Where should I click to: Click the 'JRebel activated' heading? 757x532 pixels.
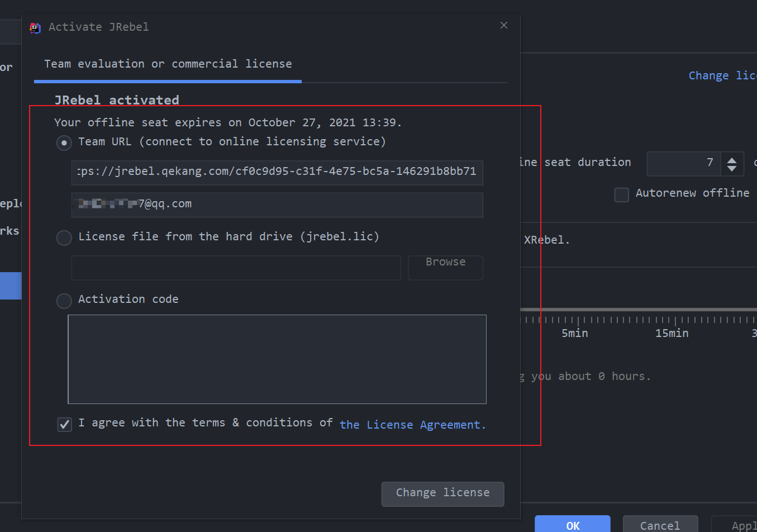click(x=117, y=100)
